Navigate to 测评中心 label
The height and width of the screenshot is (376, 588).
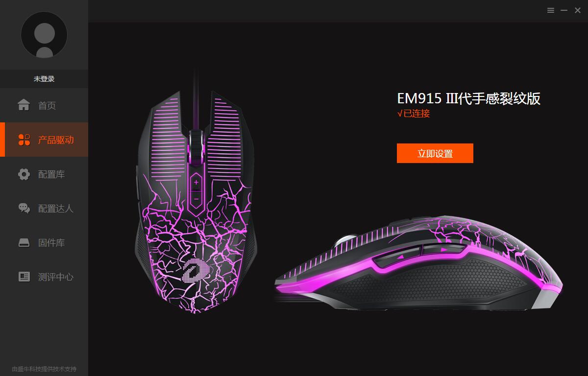pyautogui.click(x=56, y=277)
